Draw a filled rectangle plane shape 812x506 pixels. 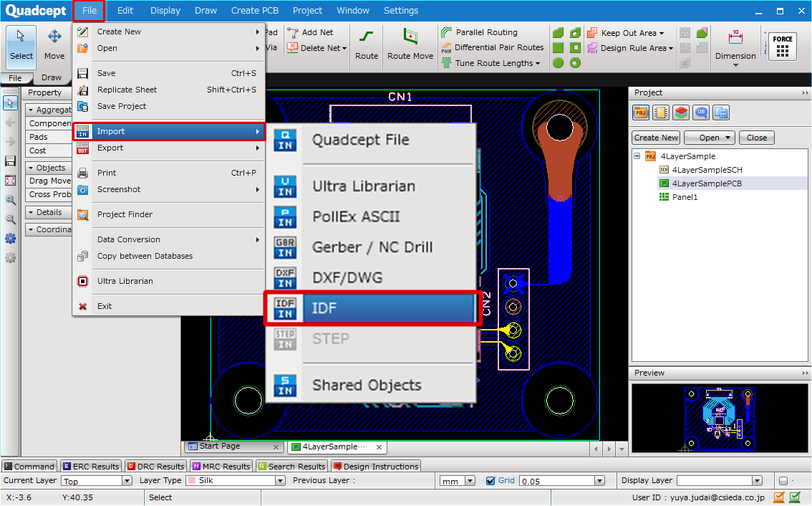(559, 48)
